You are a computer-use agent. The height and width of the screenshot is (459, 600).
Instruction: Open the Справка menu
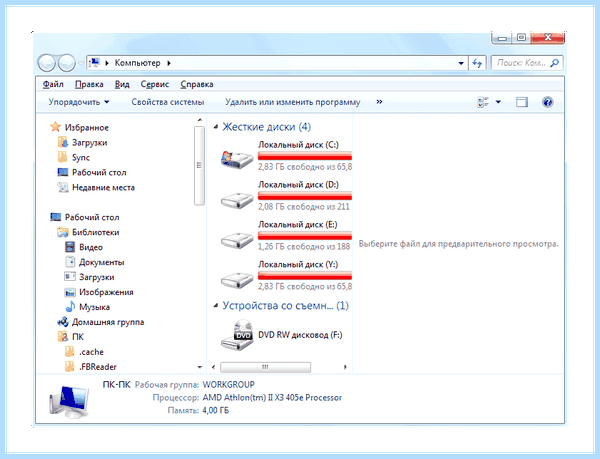click(197, 84)
